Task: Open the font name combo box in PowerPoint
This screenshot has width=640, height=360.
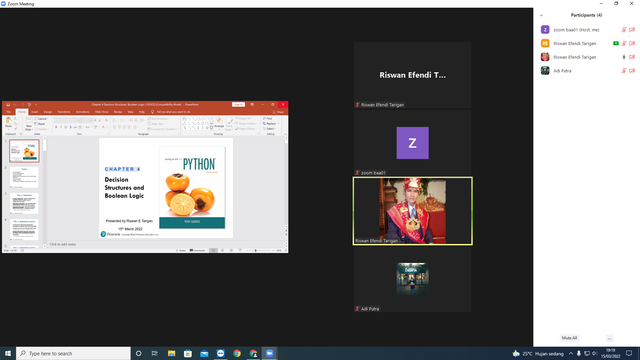Action: (68, 120)
